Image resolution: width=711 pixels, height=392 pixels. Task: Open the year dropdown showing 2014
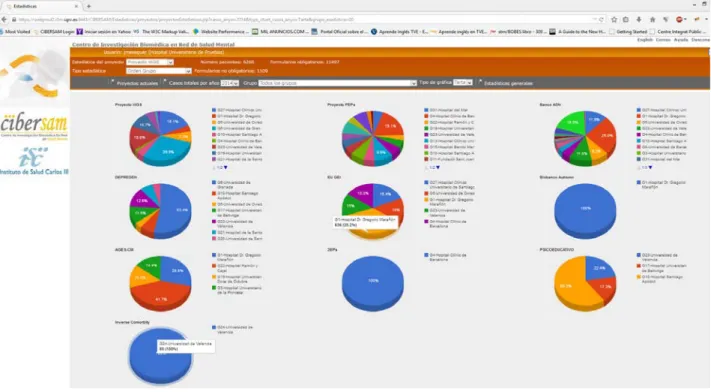coord(229,83)
